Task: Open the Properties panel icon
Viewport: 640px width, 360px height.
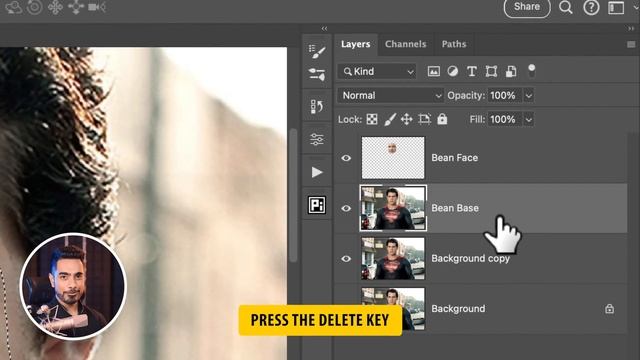Action: click(x=317, y=139)
